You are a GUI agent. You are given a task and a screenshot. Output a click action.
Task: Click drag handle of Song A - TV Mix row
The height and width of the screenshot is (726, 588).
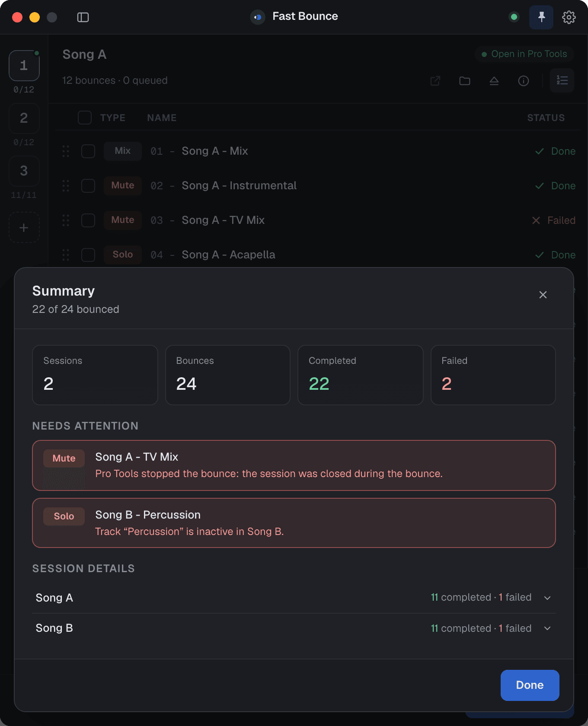(66, 220)
